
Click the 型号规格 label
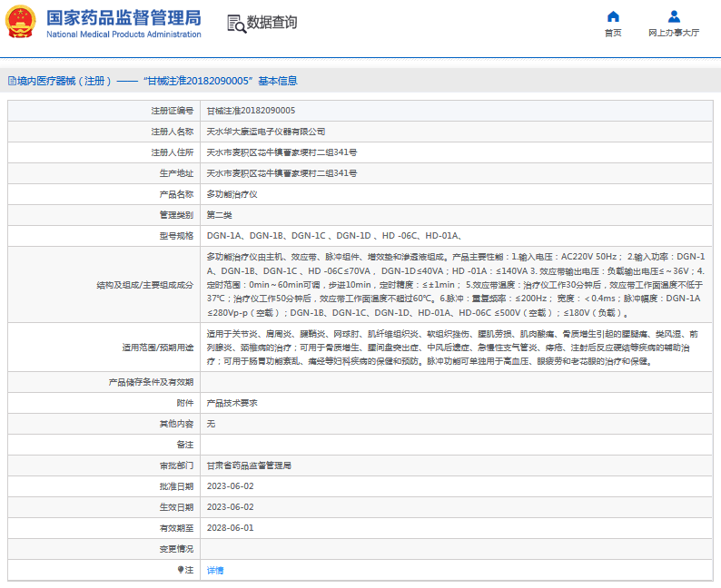(176, 236)
